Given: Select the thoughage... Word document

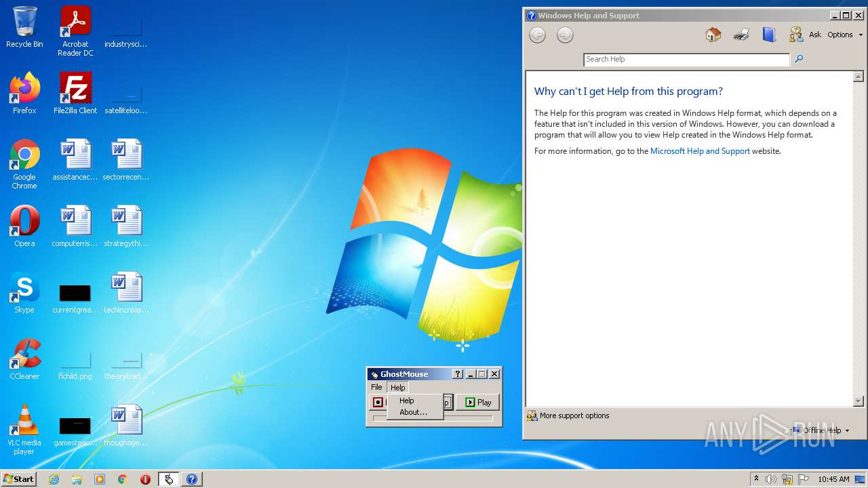Looking at the screenshot, I should tap(126, 426).
